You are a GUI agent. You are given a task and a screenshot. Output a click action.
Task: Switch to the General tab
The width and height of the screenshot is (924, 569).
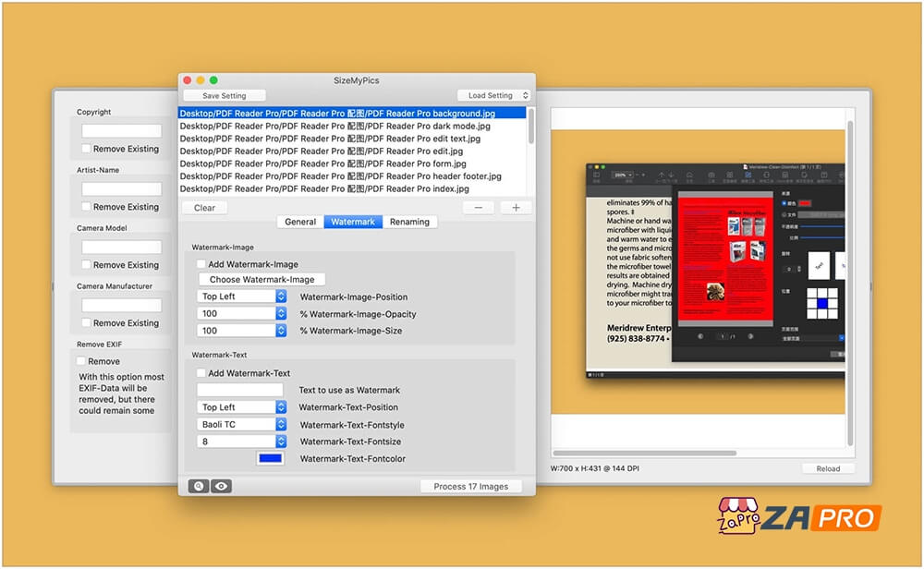pyautogui.click(x=300, y=222)
